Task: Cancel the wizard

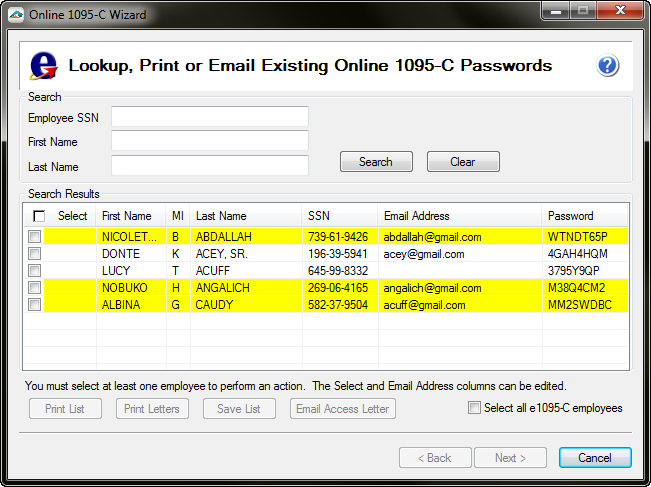Action: tap(594, 458)
